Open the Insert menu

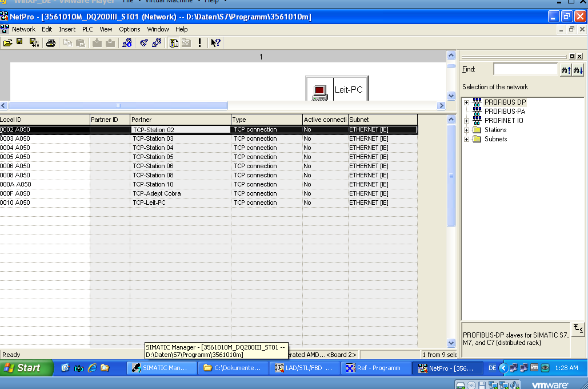pyautogui.click(x=67, y=29)
